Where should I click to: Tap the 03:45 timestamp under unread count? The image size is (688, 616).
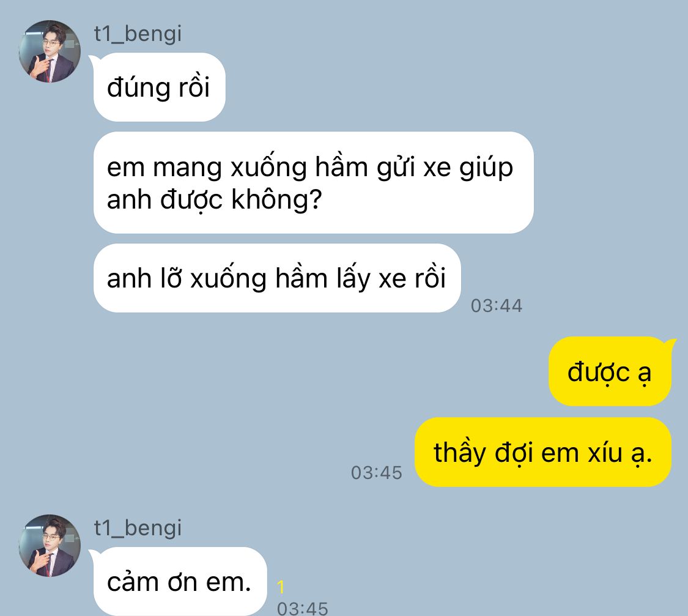click(x=302, y=608)
